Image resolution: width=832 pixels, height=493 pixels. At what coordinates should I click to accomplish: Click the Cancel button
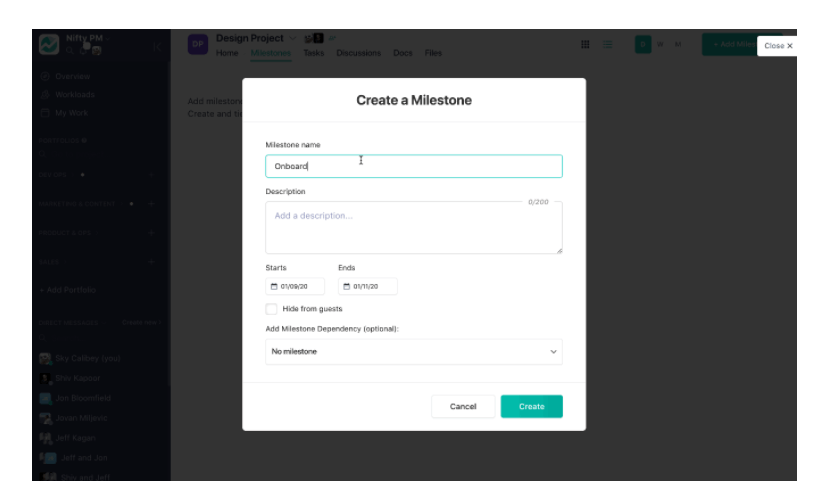click(x=463, y=406)
